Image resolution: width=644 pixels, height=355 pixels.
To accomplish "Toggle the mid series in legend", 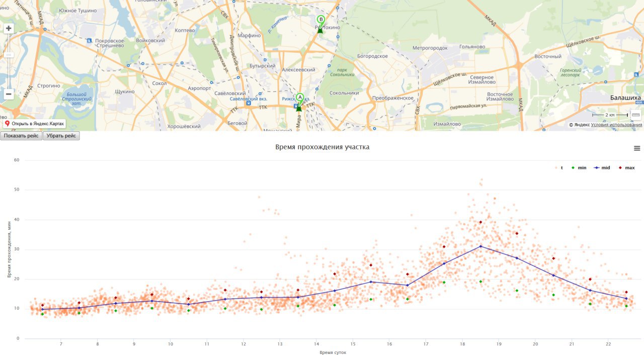I will point(602,167).
